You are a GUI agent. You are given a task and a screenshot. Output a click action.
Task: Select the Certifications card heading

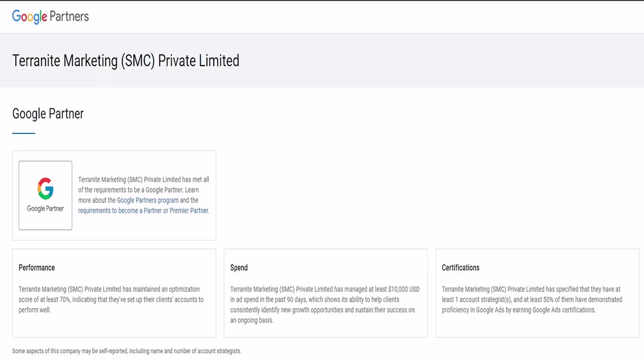tap(460, 268)
